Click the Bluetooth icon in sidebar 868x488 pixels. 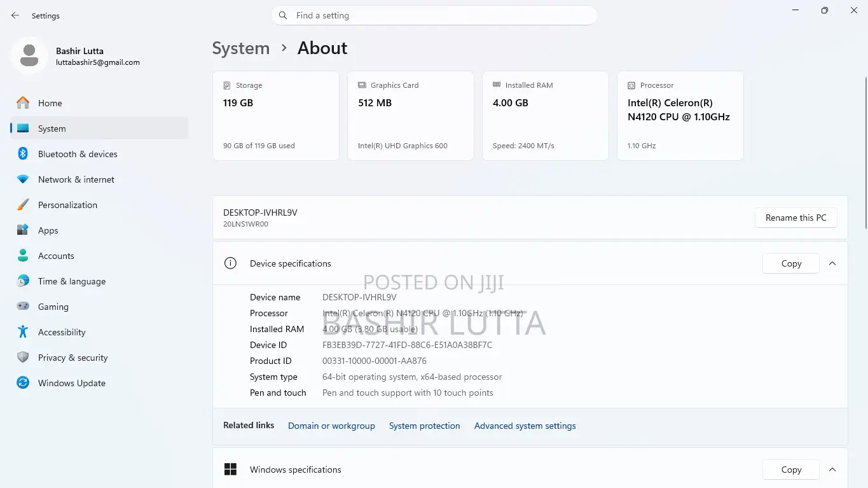[x=23, y=154]
